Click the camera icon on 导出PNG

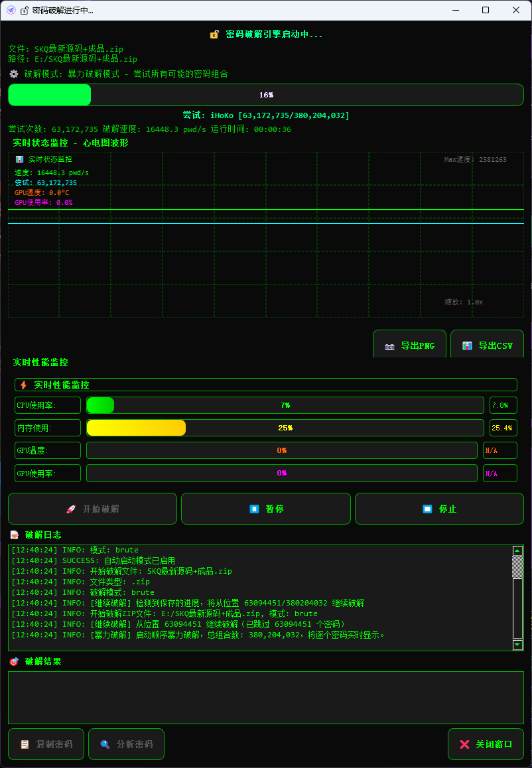[x=389, y=346]
